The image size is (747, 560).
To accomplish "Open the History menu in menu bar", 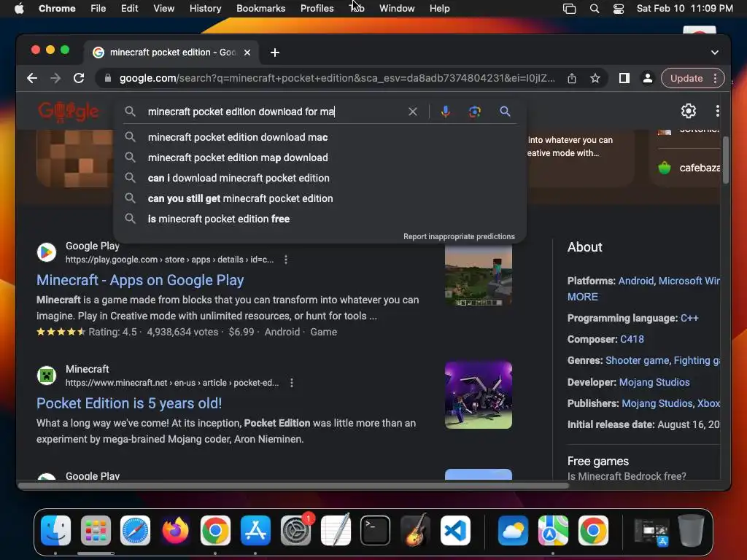I will click(205, 9).
